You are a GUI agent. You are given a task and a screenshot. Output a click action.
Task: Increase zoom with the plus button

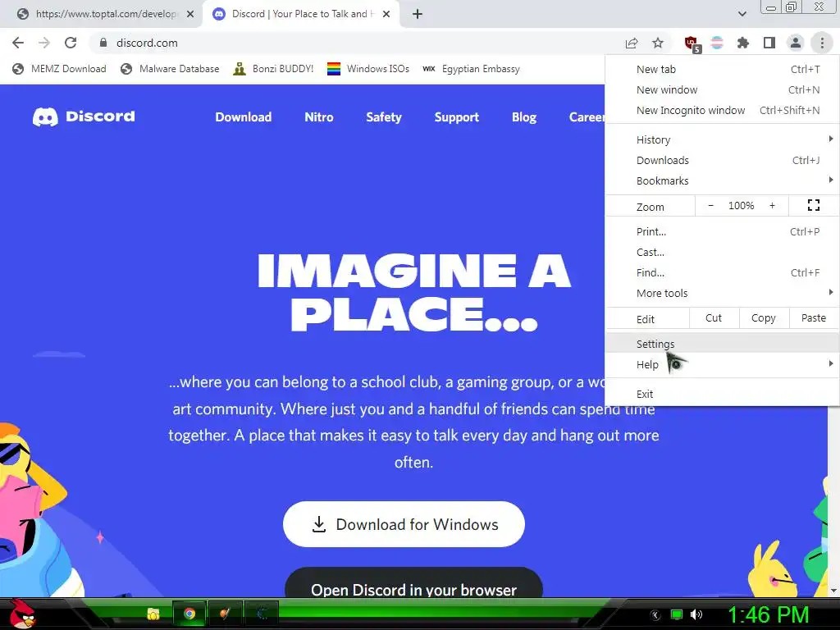pos(772,206)
